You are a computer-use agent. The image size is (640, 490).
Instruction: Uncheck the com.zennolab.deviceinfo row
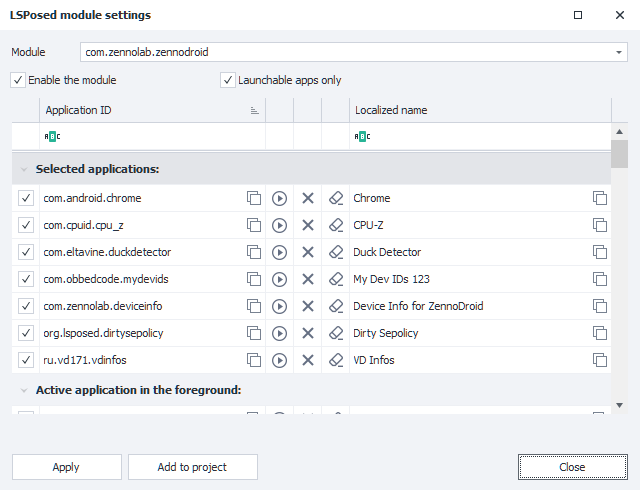point(26,306)
